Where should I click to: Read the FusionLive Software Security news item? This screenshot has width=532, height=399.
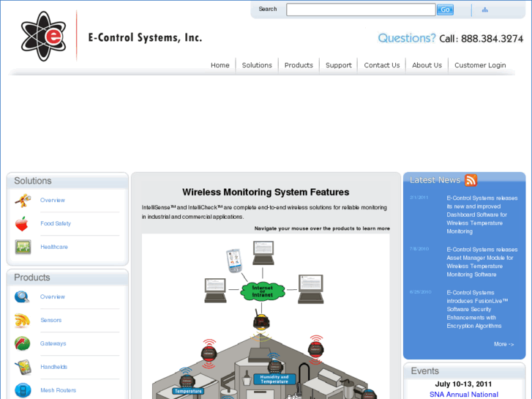point(477,310)
